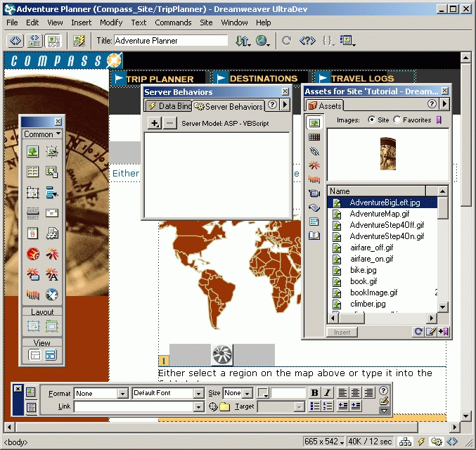Show Code and Design views
The height and width of the screenshot is (450, 476).
(x=34, y=41)
